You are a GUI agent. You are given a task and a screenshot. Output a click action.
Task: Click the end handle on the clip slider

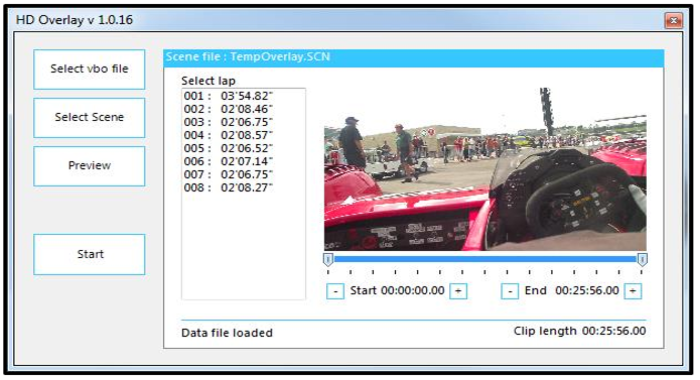click(x=642, y=259)
